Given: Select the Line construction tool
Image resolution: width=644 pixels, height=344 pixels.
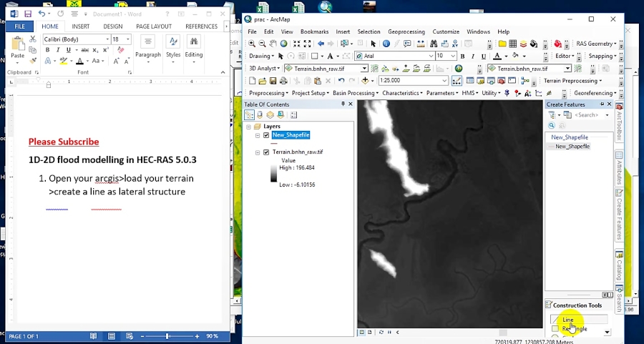Looking at the screenshot, I should pyautogui.click(x=568, y=320).
